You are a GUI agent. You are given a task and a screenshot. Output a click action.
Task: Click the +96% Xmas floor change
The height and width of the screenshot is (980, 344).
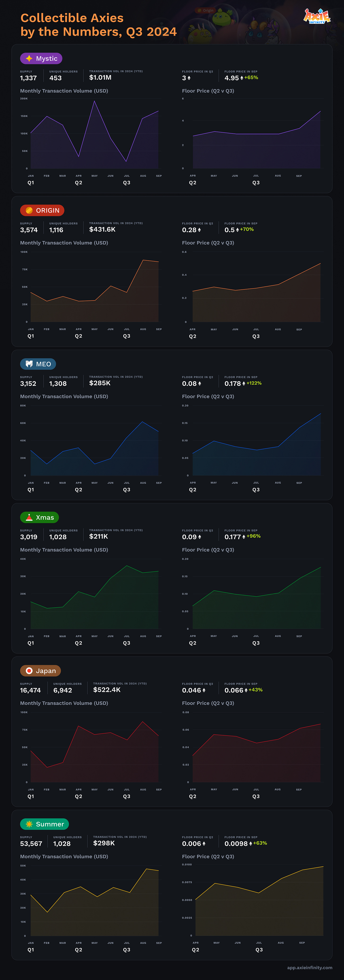point(254,536)
